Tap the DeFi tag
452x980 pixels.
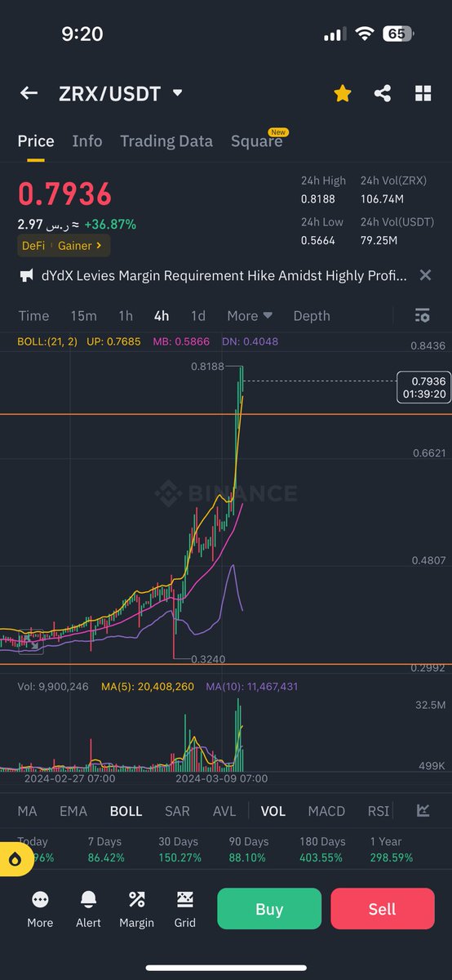[33, 245]
